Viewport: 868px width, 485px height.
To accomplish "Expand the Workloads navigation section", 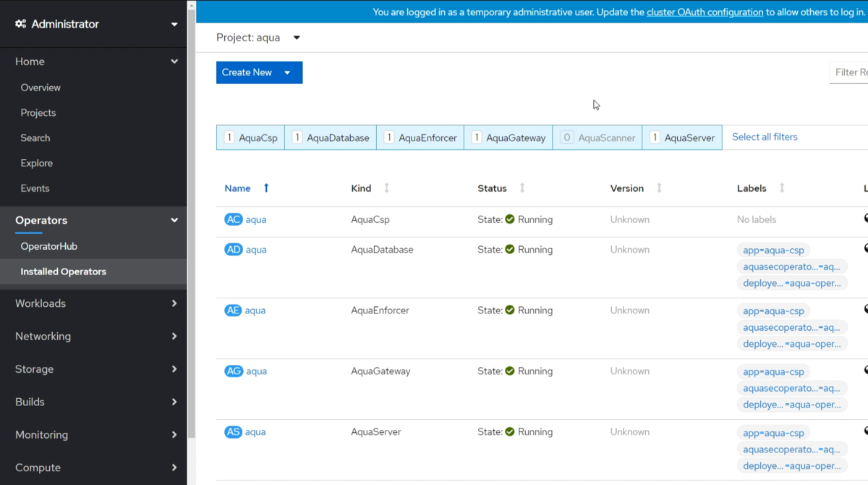I will [95, 303].
